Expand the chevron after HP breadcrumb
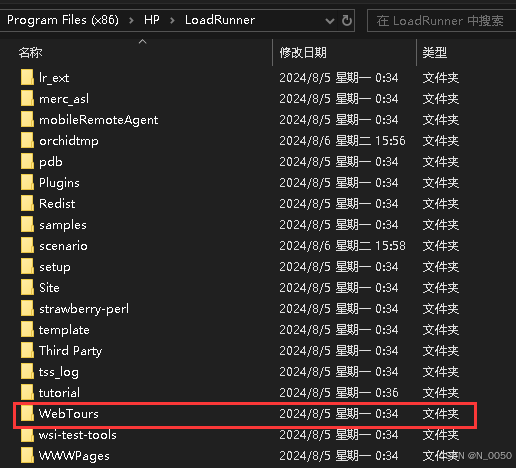This screenshot has width=516, height=468. [x=172, y=21]
